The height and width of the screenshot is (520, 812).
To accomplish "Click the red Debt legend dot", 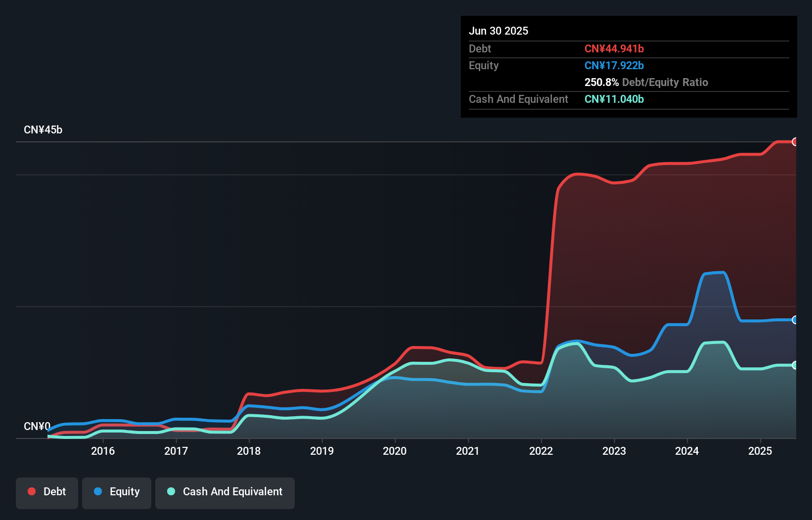I will (x=32, y=491).
